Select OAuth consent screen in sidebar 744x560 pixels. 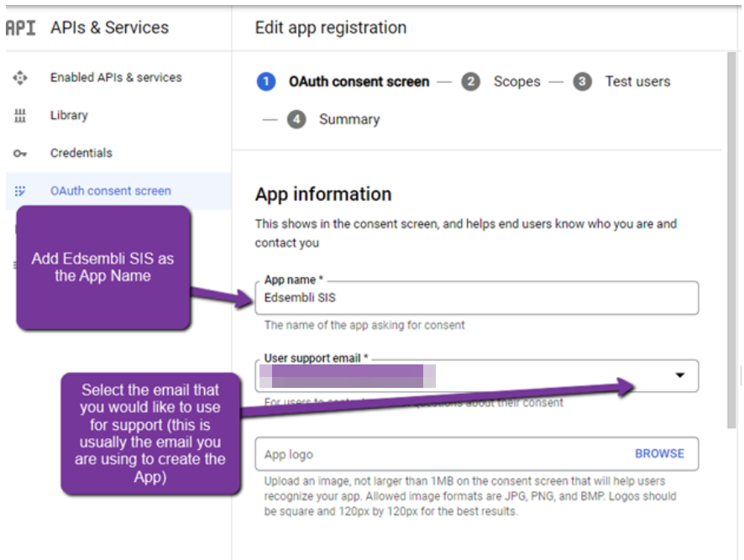[x=111, y=191]
